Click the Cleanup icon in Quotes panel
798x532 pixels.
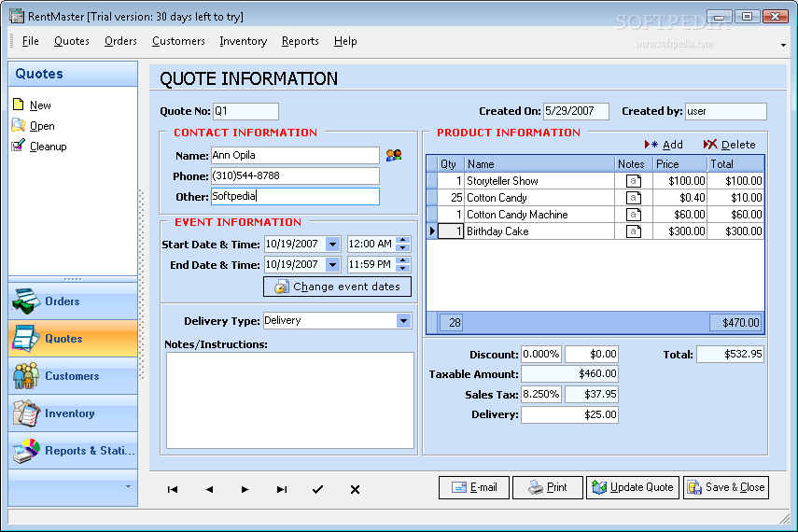click(19, 145)
